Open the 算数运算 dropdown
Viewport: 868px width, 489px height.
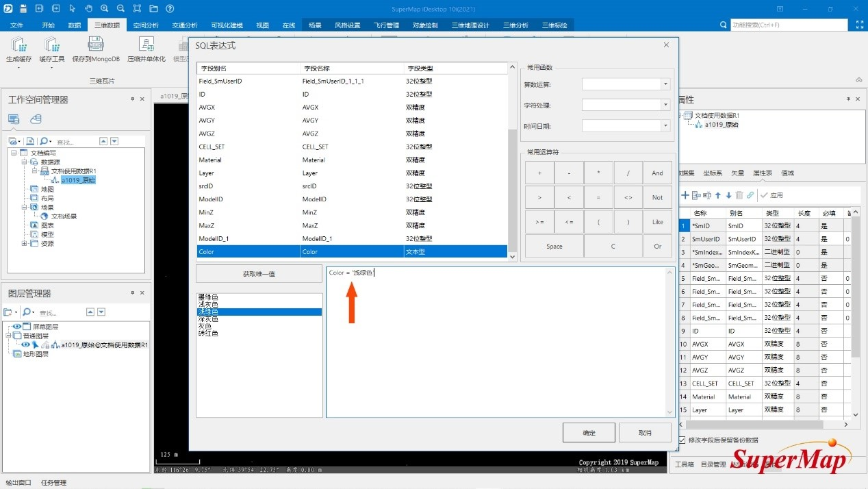click(665, 84)
